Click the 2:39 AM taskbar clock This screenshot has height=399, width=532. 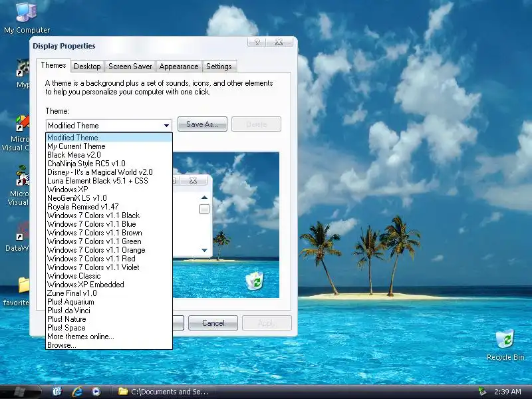[x=507, y=392]
